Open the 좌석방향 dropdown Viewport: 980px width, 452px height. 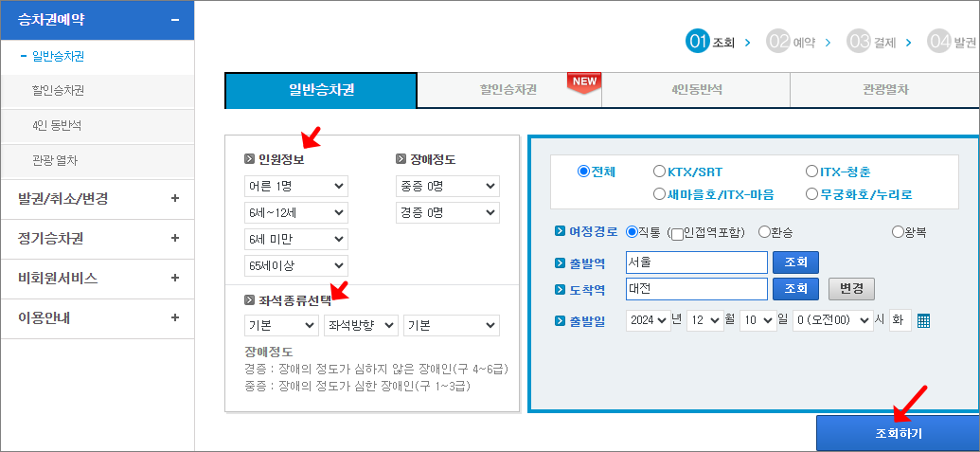point(362,326)
